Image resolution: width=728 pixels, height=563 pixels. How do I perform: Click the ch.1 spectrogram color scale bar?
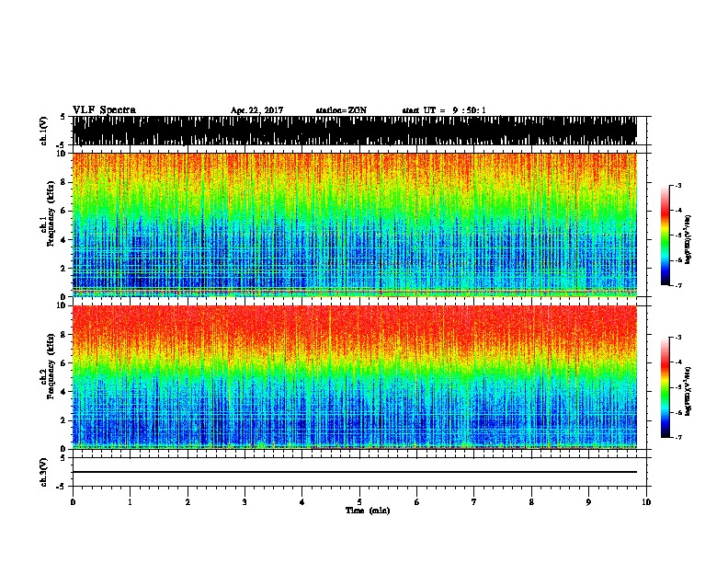665,236
